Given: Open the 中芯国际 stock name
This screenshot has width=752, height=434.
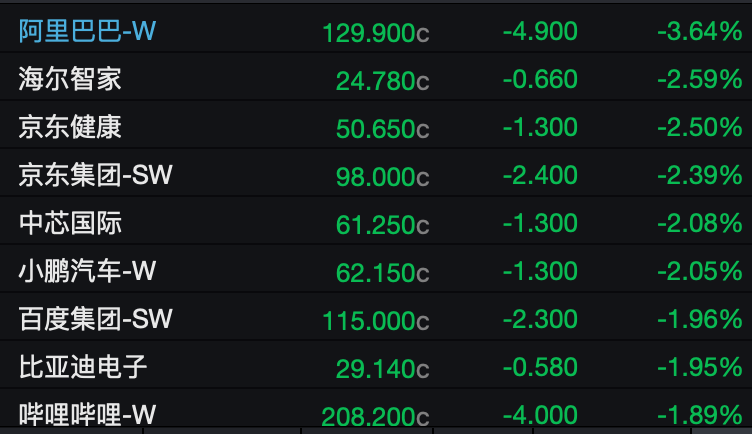Looking at the screenshot, I should [70, 223].
